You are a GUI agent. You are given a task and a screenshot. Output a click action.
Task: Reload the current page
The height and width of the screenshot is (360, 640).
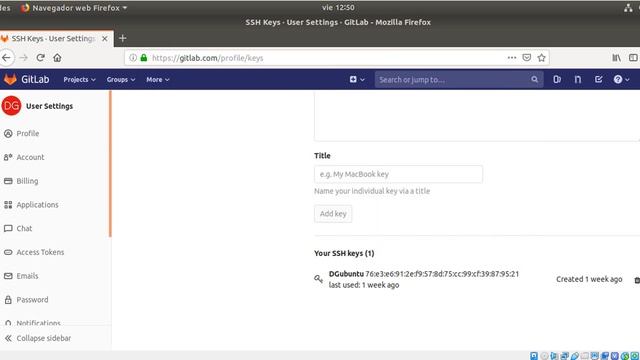coord(40,58)
